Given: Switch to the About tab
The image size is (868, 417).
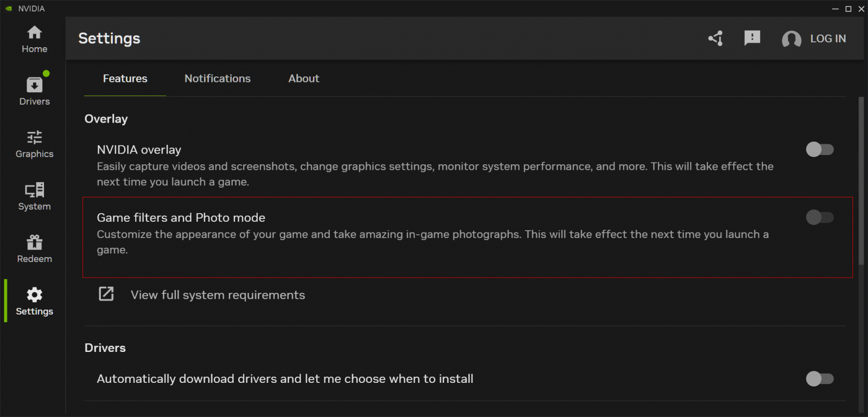Looking at the screenshot, I should 303,79.
